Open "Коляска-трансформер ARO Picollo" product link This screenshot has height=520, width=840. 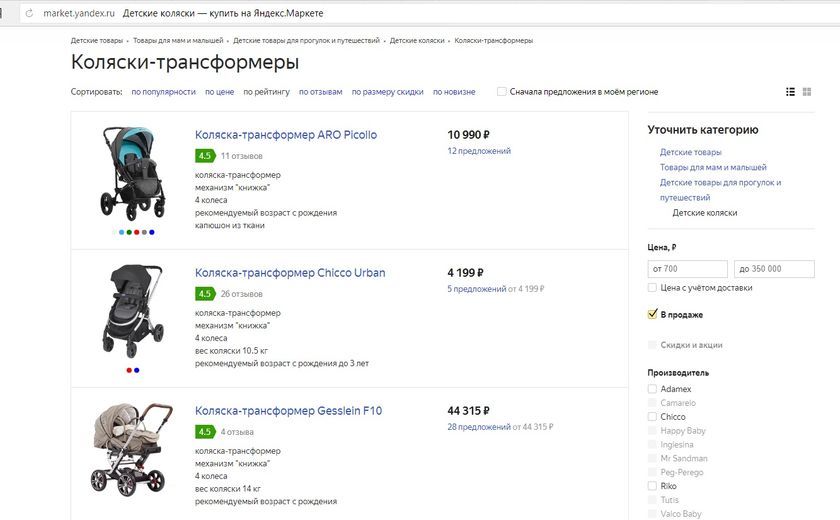(286, 135)
